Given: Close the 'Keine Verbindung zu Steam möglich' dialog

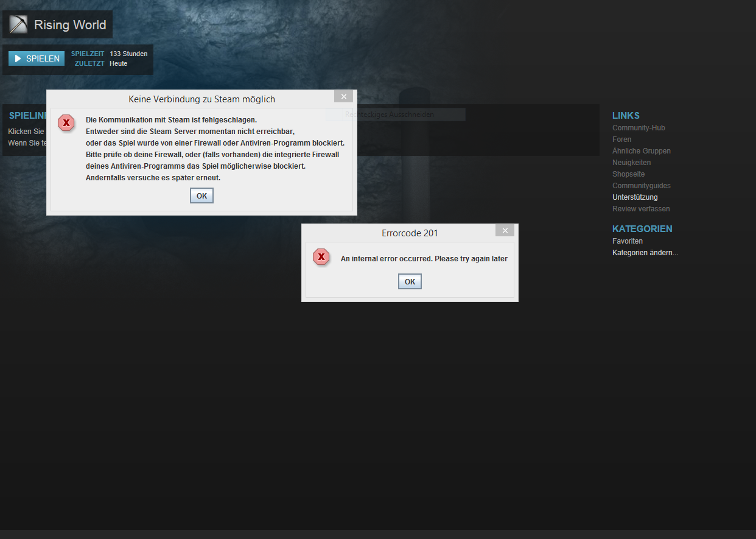Looking at the screenshot, I should coord(343,96).
